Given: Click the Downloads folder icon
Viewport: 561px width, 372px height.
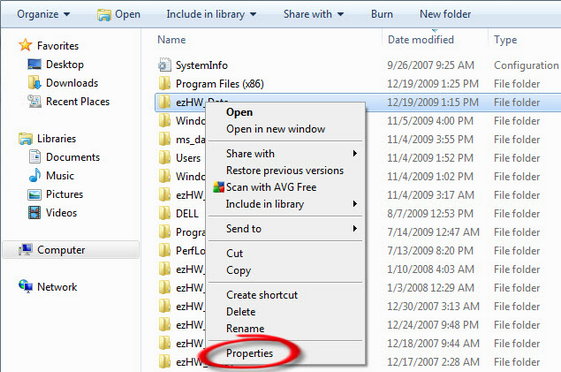Looking at the screenshot, I should point(34,83).
